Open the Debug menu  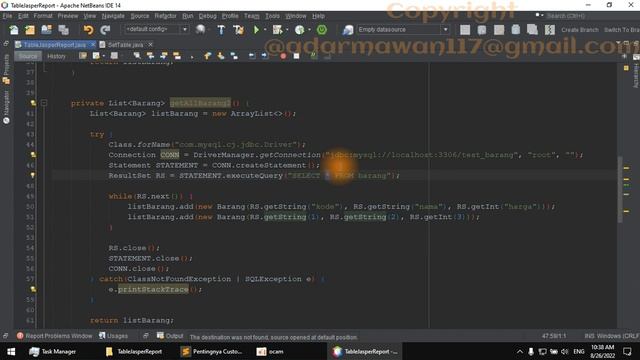[207, 16]
